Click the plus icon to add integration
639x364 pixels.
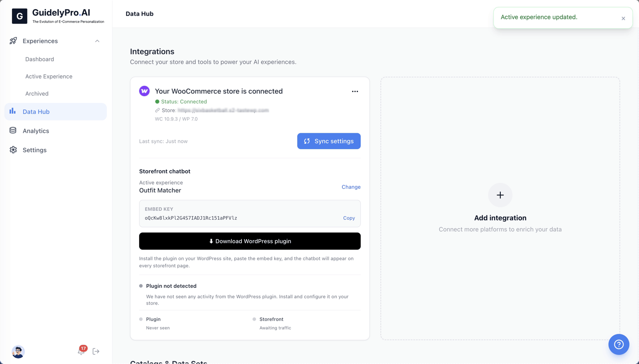pyautogui.click(x=500, y=195)
